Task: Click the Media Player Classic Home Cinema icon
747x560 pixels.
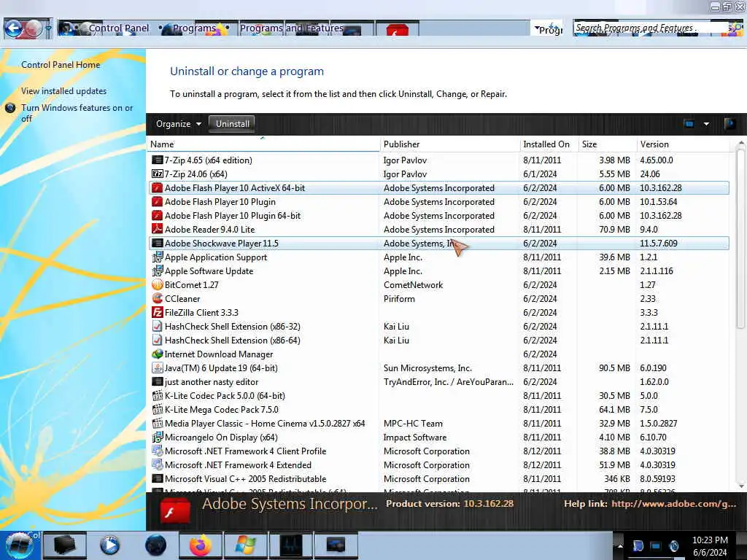Action: pos(158,424)
